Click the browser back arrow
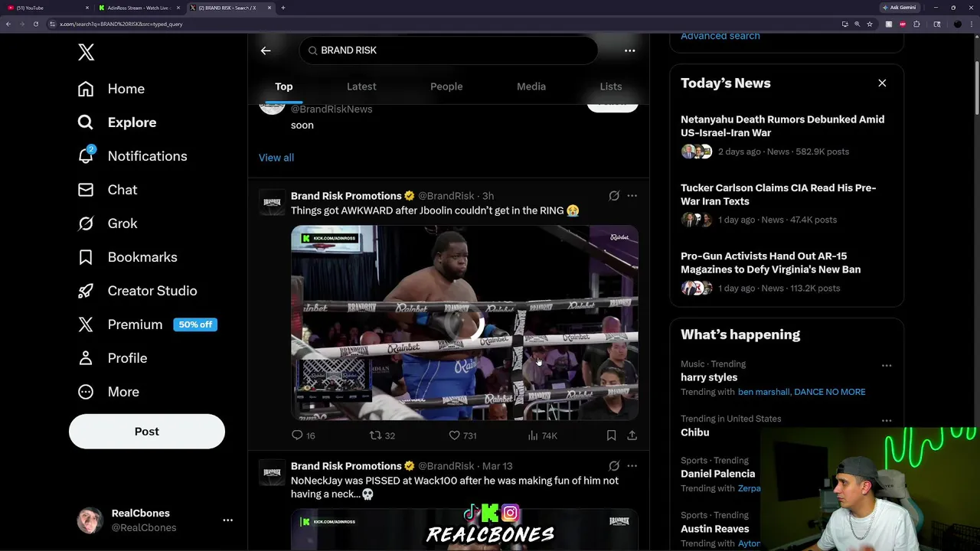 point(8,24)
